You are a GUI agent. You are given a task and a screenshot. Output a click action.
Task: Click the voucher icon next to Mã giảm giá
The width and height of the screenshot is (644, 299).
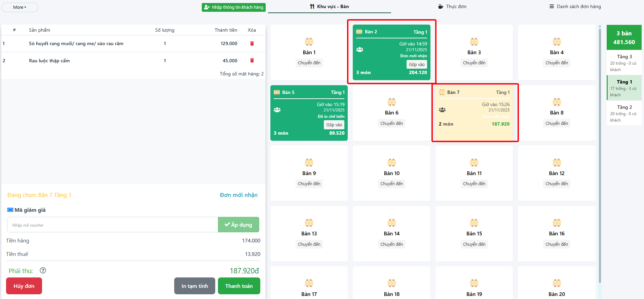point(10,210)
